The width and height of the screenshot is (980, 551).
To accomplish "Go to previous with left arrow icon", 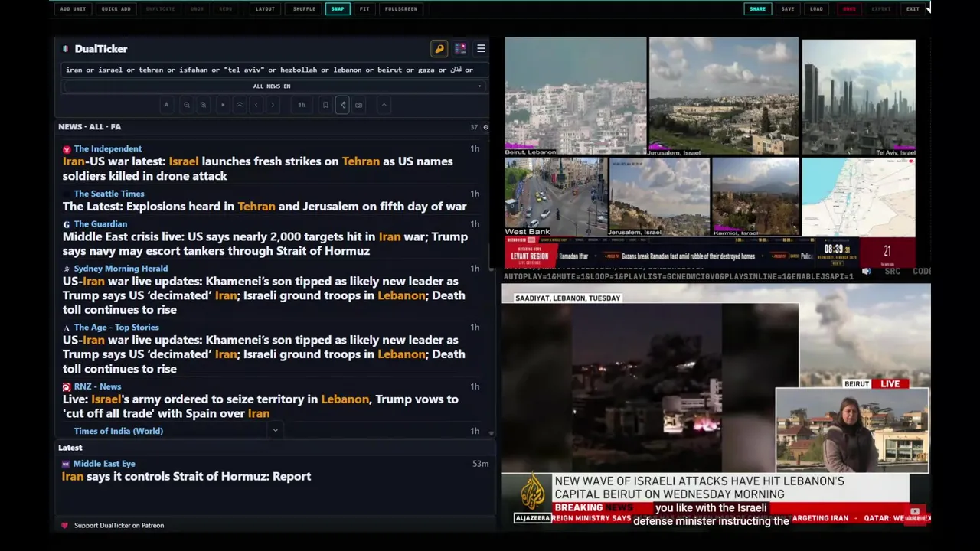I will [256, 105].
